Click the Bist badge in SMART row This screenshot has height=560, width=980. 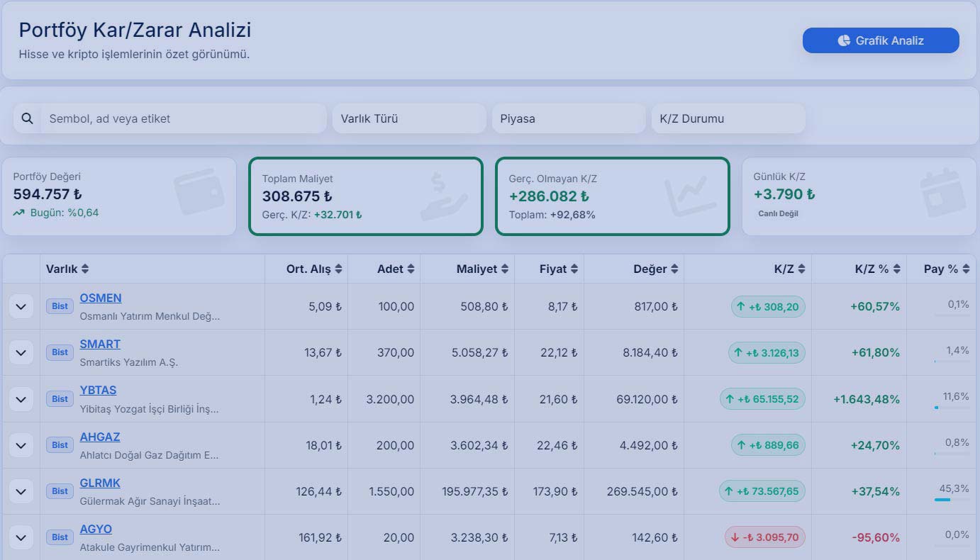(60, 352)
